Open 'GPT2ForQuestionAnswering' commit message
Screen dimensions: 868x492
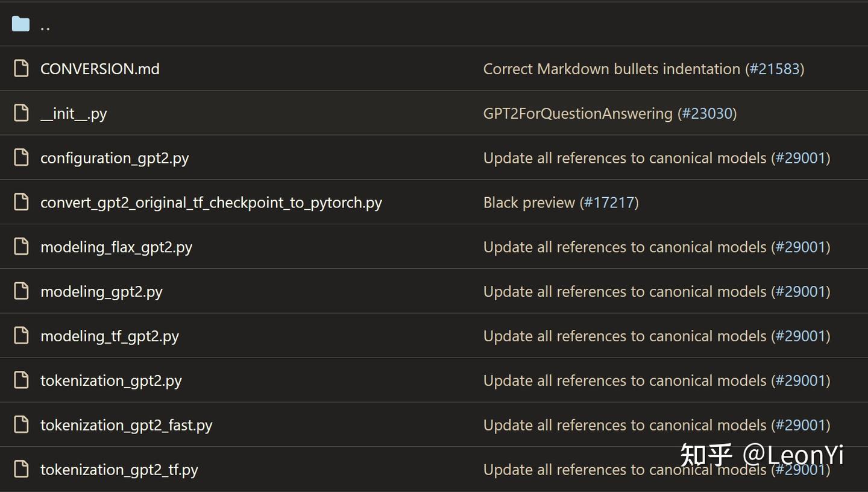577,114
